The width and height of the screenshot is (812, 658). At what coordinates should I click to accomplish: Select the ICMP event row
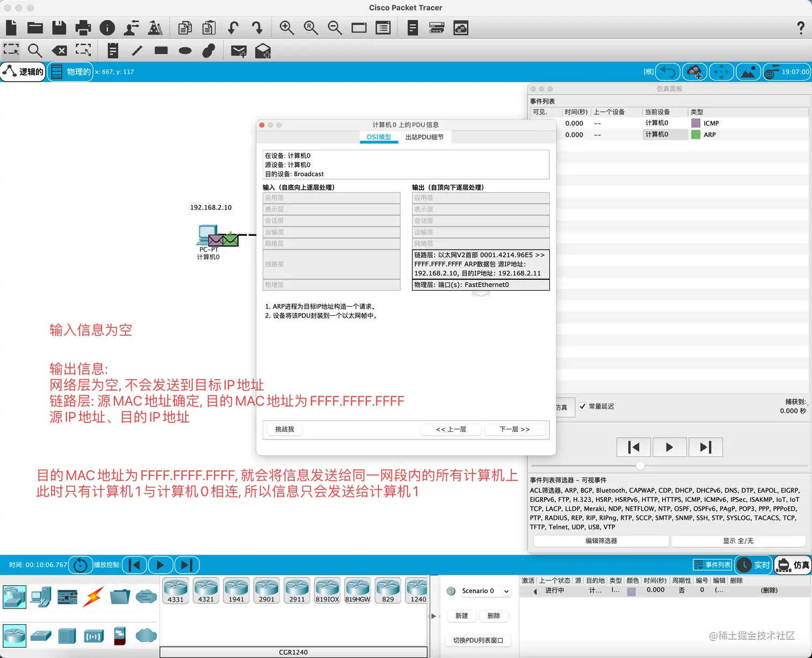669,123
